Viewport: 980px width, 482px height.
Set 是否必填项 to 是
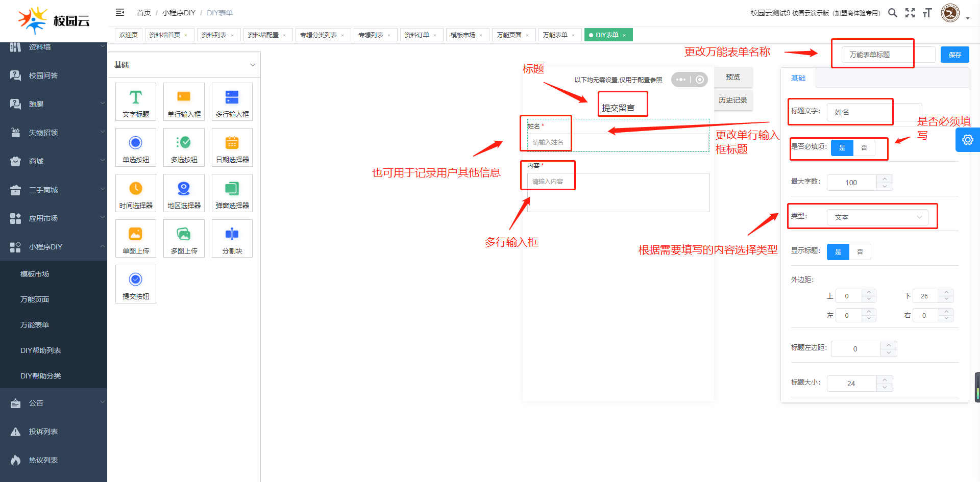(842, 148)
